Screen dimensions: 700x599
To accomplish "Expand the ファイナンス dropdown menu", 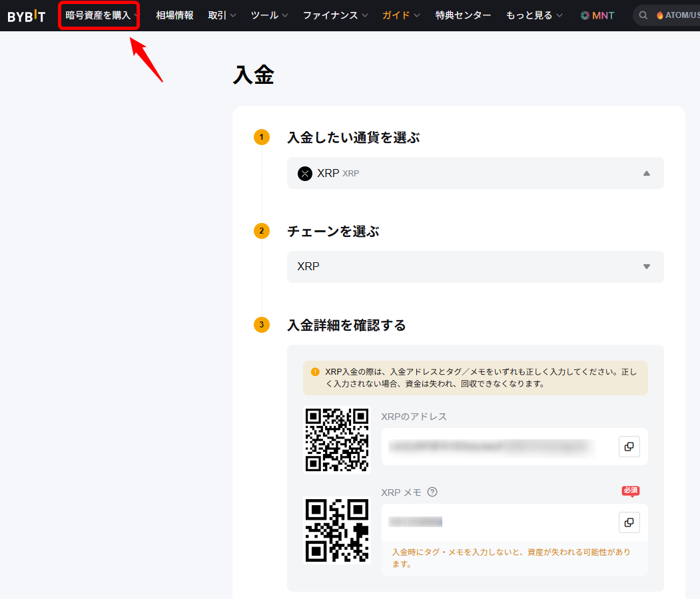I will [335, 15].
